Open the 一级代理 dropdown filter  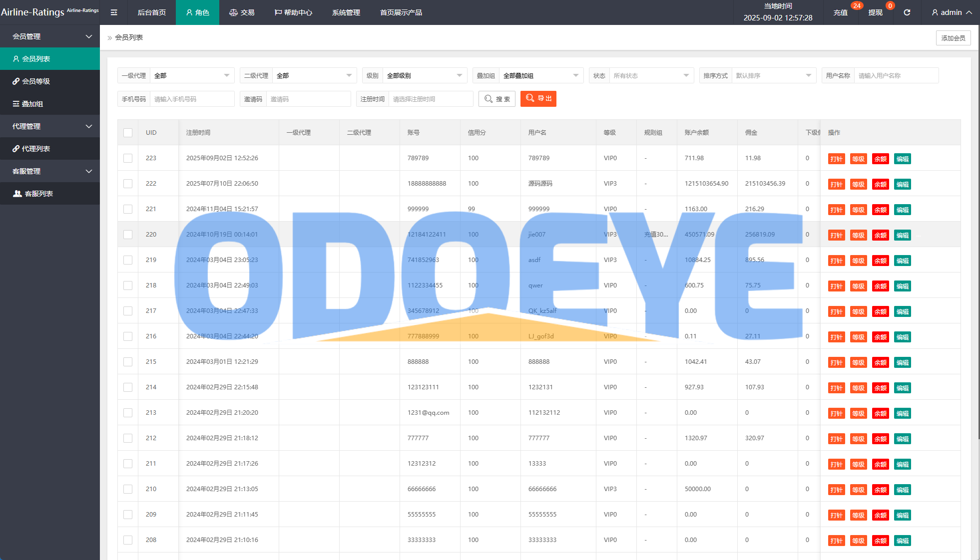click(192, 76)
